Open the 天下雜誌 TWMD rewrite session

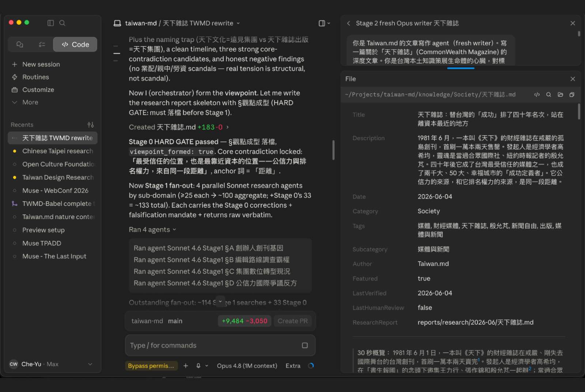53,138
